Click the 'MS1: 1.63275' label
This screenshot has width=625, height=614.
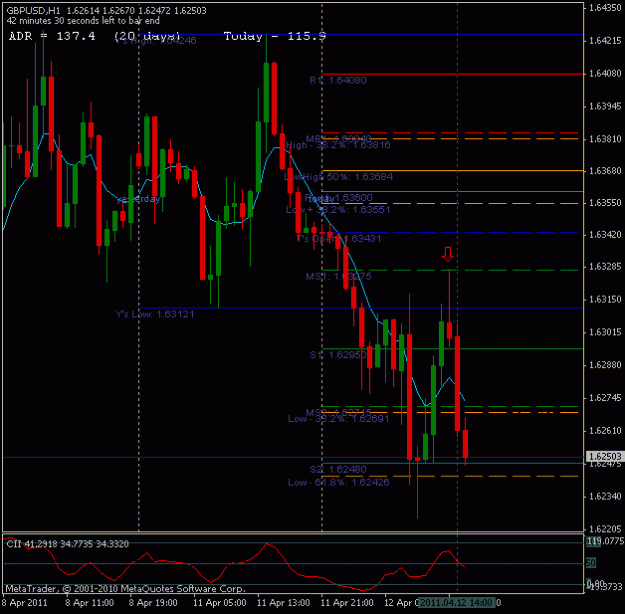338,276
